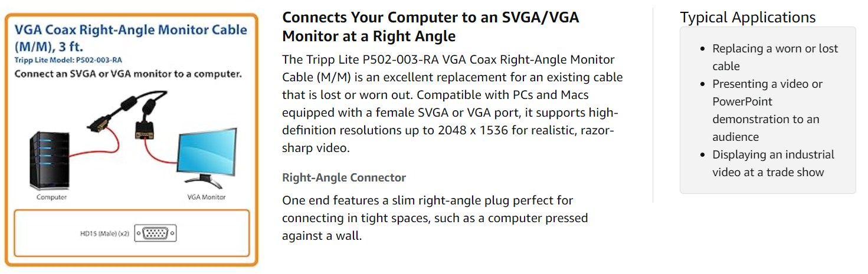Select the "Presenting a video or PowerPoint demonstration" bullet
This screenshot has height=274, width=868.
767,110
